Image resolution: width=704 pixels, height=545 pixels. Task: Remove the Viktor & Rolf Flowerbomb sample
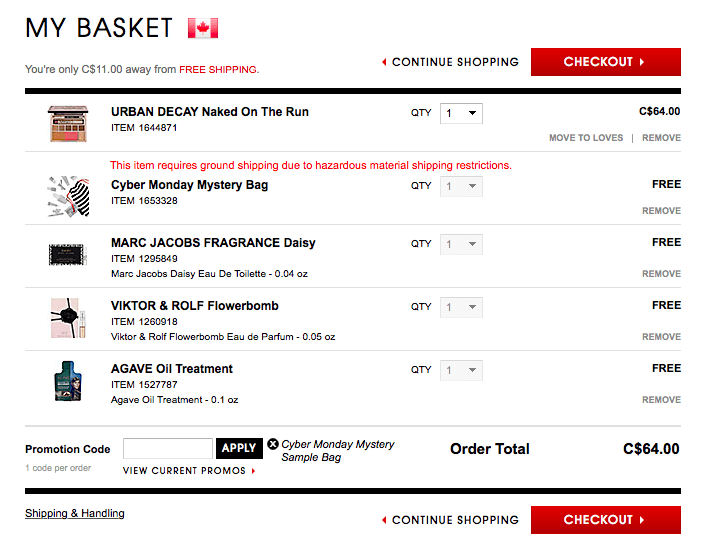coord(661,337)
